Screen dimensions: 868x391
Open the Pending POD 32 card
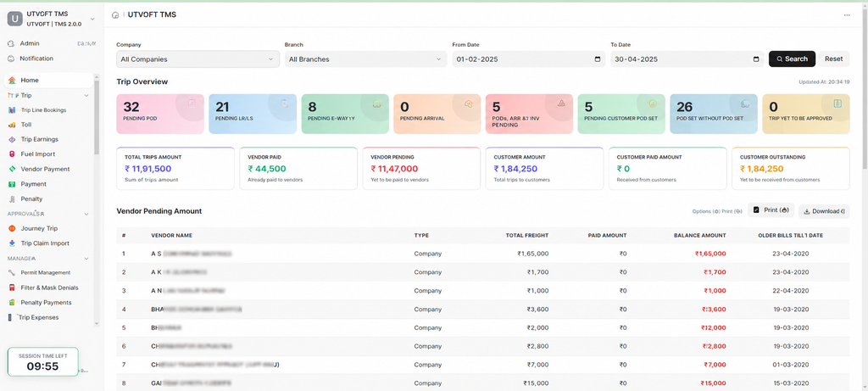[160, 114]
